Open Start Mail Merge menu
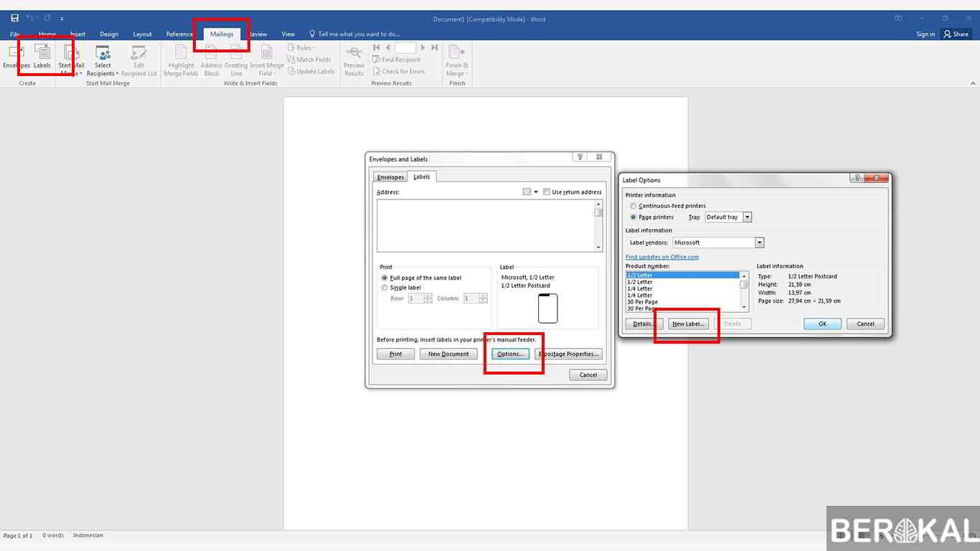The width and height of the screenshot is (980, 551). (70, 60)
